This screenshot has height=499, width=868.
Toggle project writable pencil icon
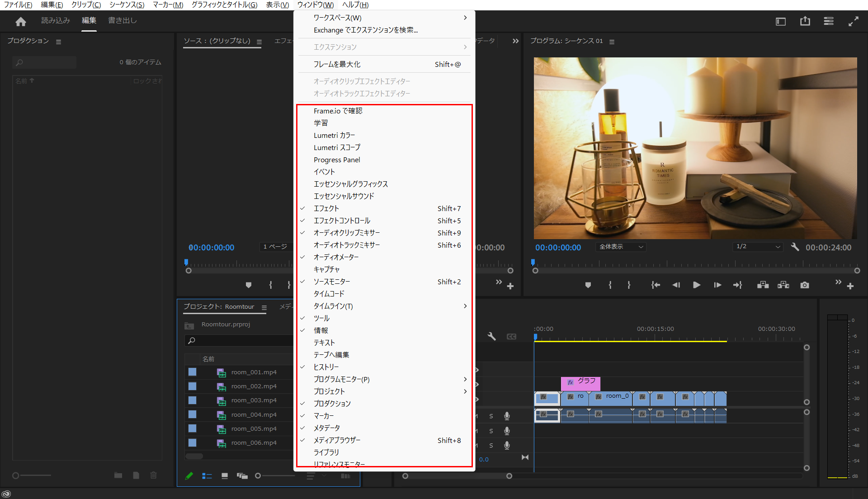189,476
